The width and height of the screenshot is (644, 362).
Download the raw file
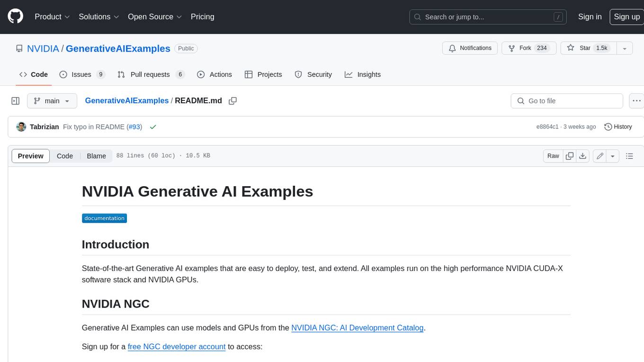[x=583, y=156]
